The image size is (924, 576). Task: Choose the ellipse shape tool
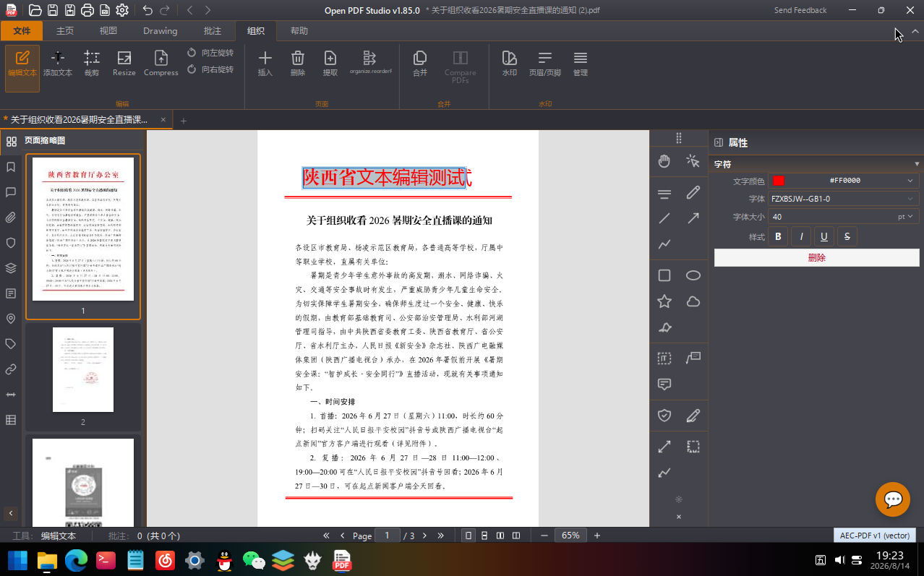coord(693,275)
